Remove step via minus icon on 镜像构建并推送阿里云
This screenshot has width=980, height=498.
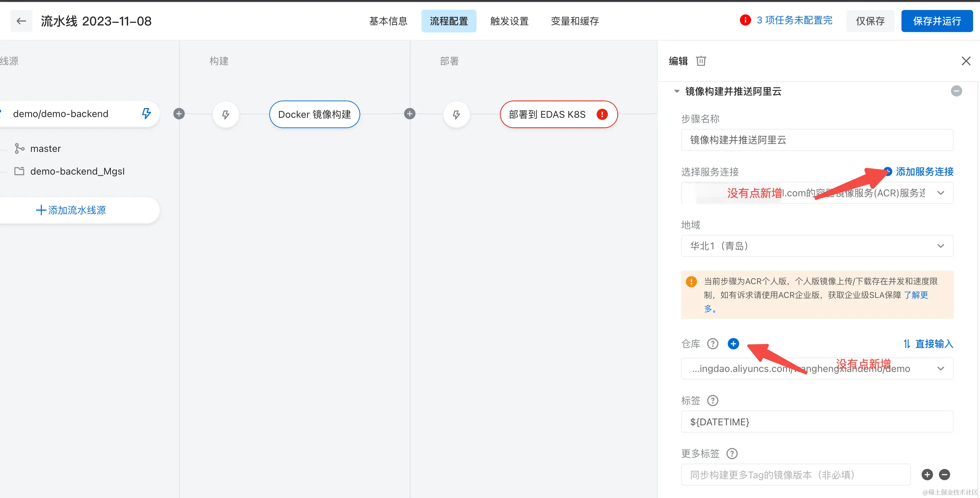[957, 91]
